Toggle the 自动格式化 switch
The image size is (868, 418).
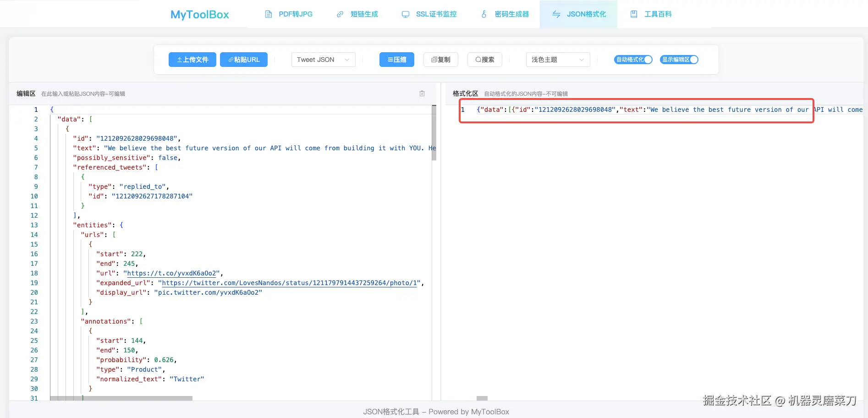click(x=633, y=60)
